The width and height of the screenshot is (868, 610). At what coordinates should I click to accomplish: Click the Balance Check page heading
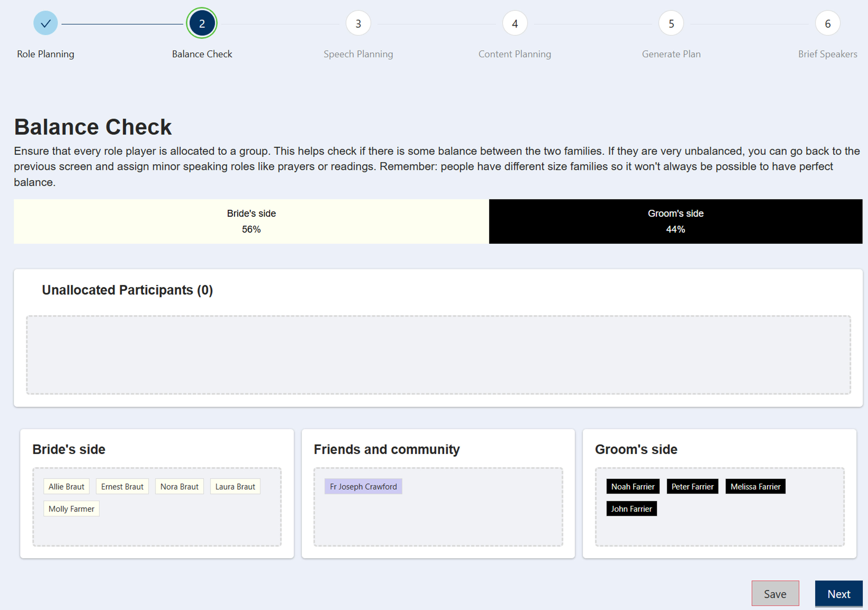pos(93,127)
